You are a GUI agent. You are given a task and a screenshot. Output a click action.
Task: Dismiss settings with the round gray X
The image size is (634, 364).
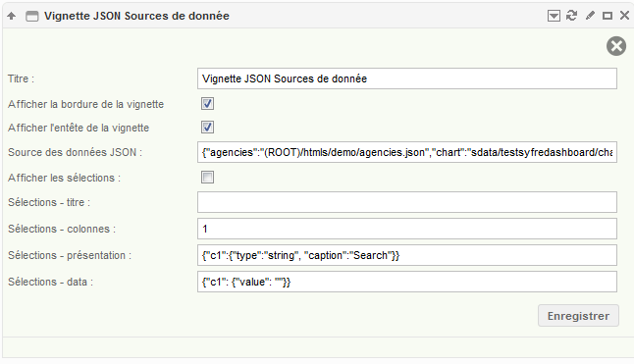[x=616, y=46]
